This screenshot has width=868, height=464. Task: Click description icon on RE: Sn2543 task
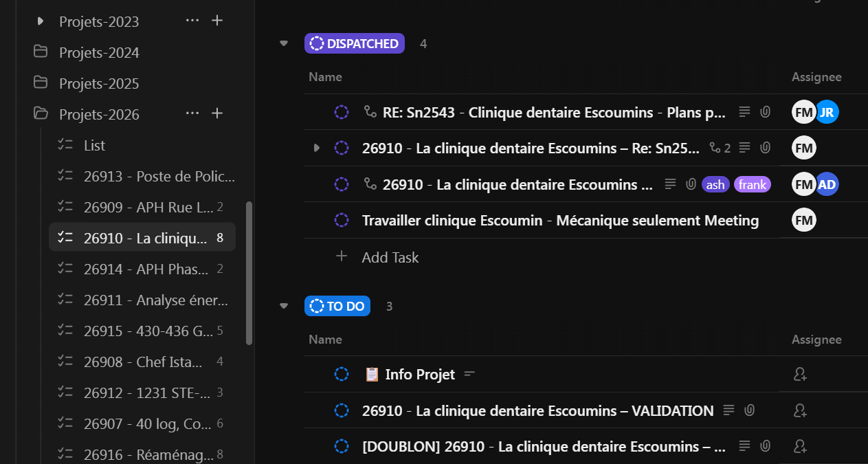tap(744, 112)
